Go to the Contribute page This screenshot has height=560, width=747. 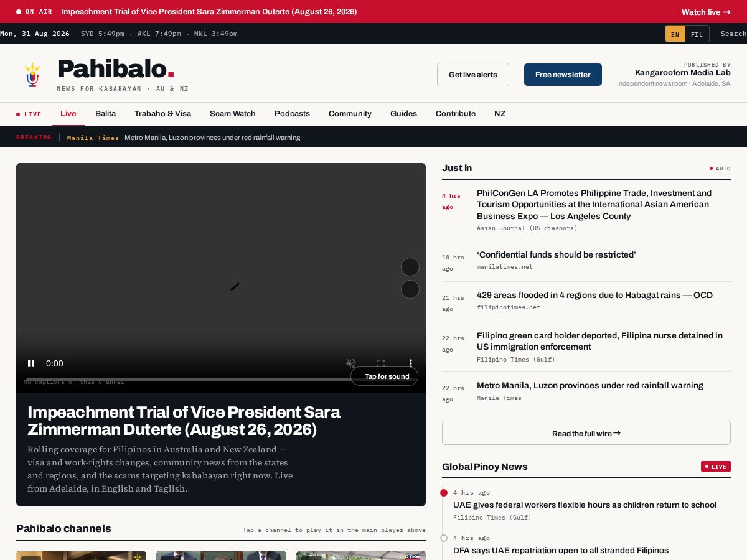click(456, 114)
